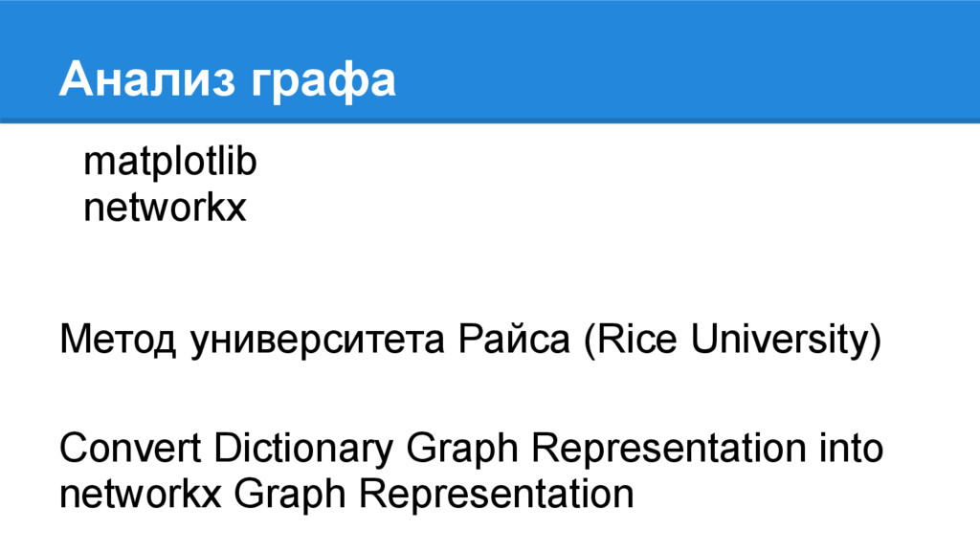Click the word 'into' at line end

(x=852, y=449)
